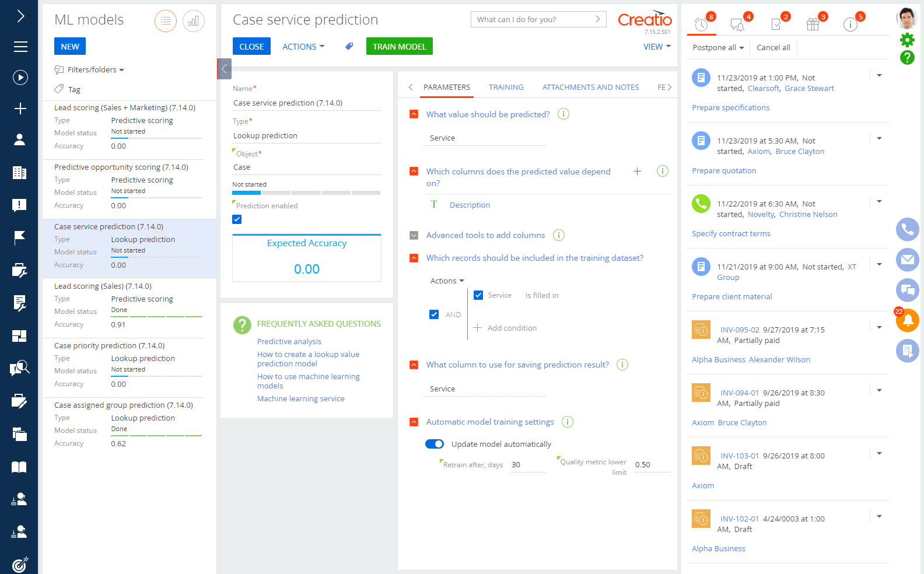Add column with the plus icon
The image size is (924, 574).
tap(637, 171)
